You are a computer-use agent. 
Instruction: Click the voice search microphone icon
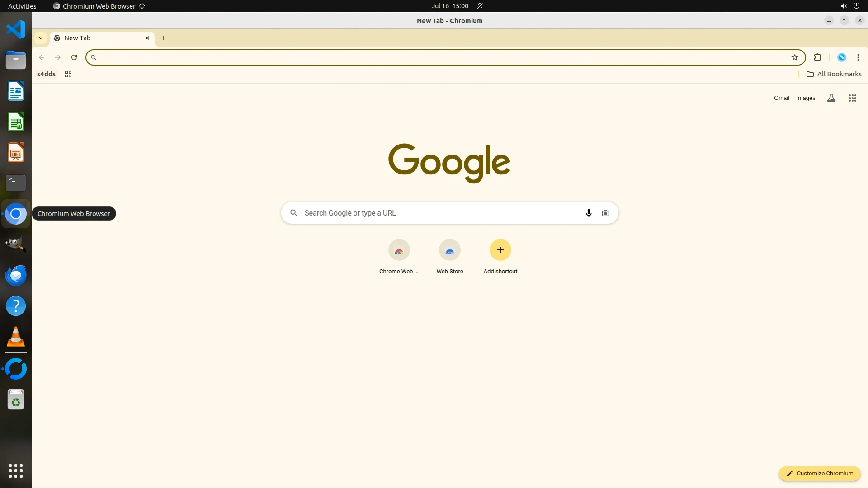pos(588,213)
